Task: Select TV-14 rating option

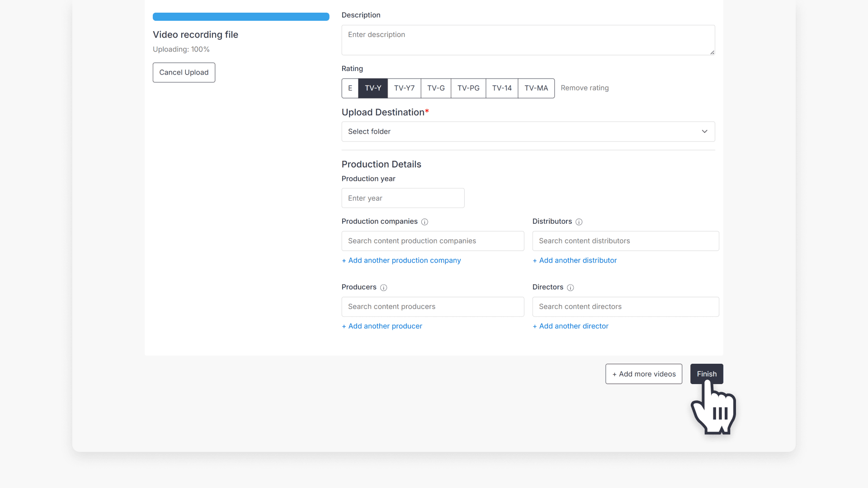Action: (x=501, y=88)
